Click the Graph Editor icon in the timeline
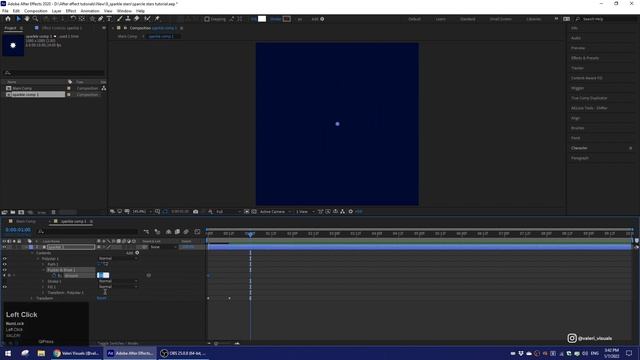 pos(198,232)
